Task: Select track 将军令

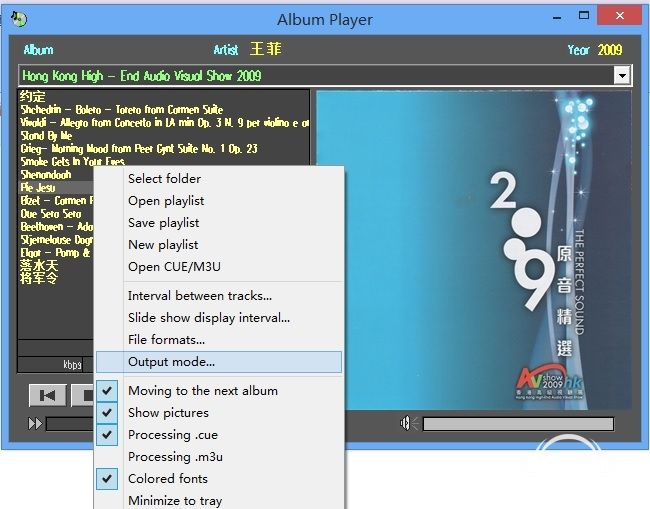Action: click(39, 278)
